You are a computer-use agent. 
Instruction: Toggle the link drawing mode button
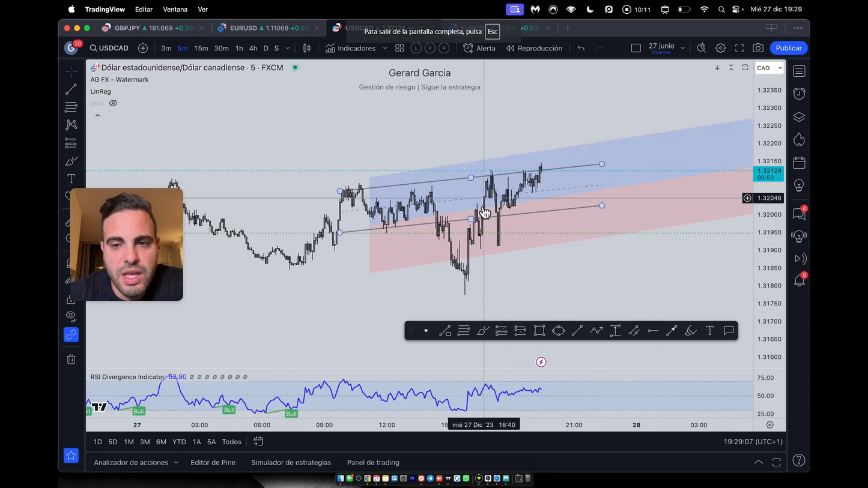tap(71, 335)
